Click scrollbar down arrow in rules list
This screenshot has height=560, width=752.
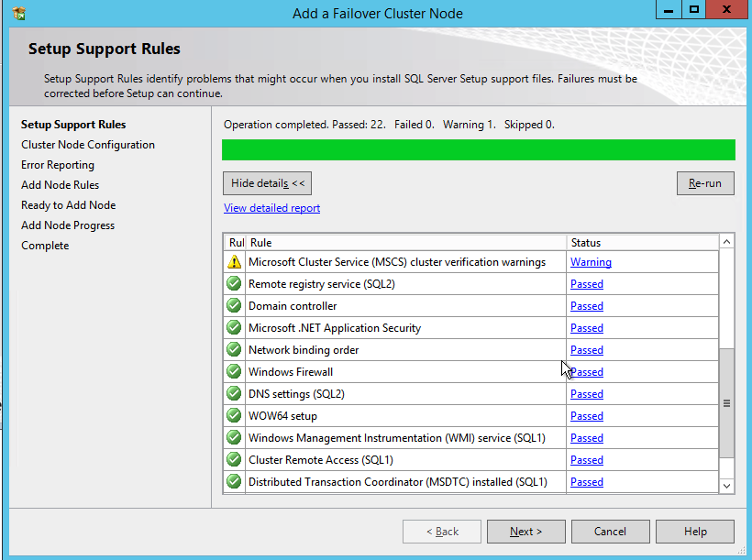coord(726,485)
